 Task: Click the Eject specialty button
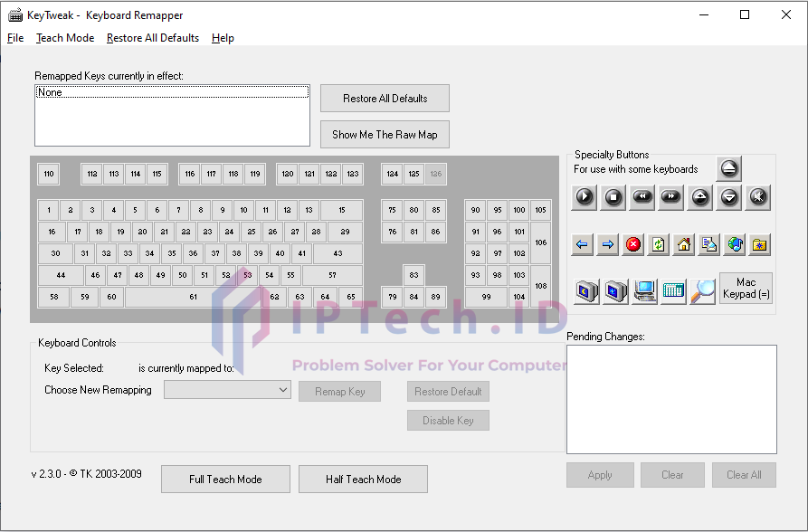pos(728,168)
